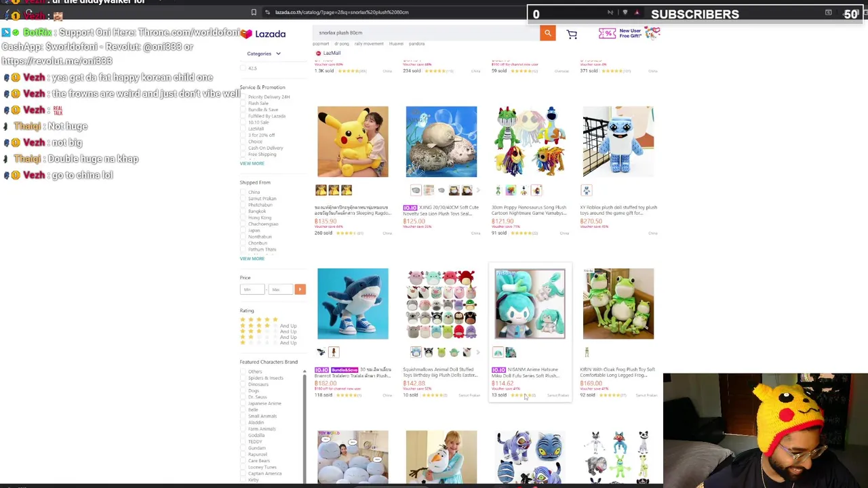Click the New User Free Gift banner

click(x=629, y=33)
